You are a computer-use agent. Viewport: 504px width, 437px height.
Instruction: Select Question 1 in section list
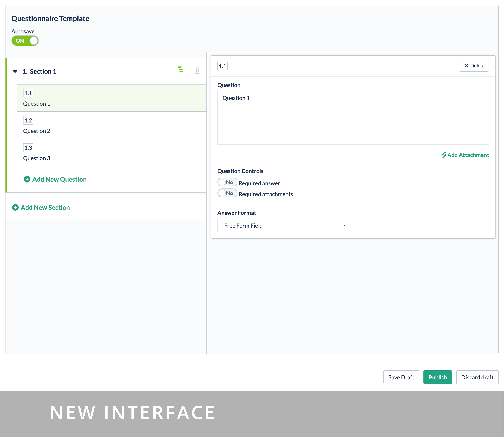pyautogui.click(x=37, y=104)
